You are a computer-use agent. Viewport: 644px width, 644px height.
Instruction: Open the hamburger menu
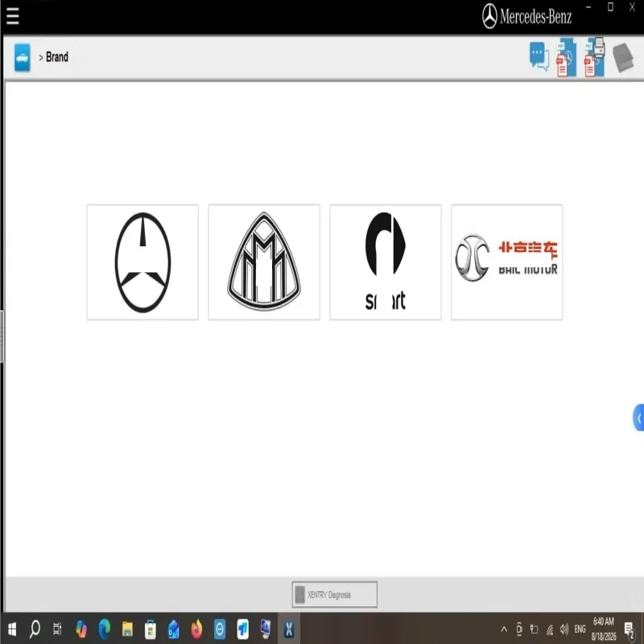[x=12, y=16]
